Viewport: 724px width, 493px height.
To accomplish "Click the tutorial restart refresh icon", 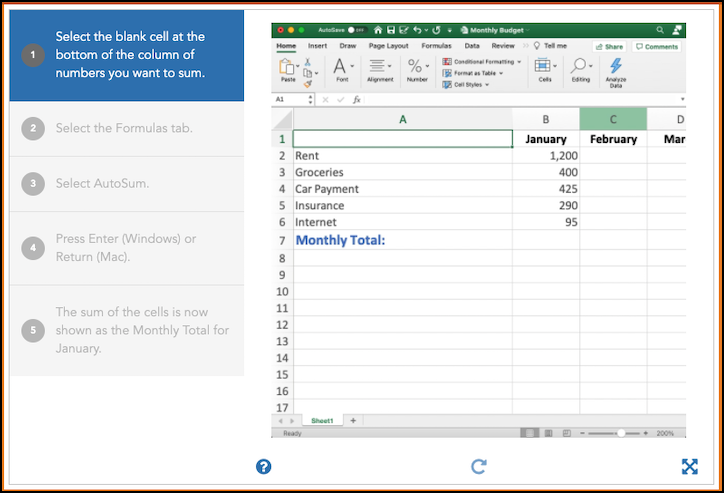I will click(x=479, y=466).
